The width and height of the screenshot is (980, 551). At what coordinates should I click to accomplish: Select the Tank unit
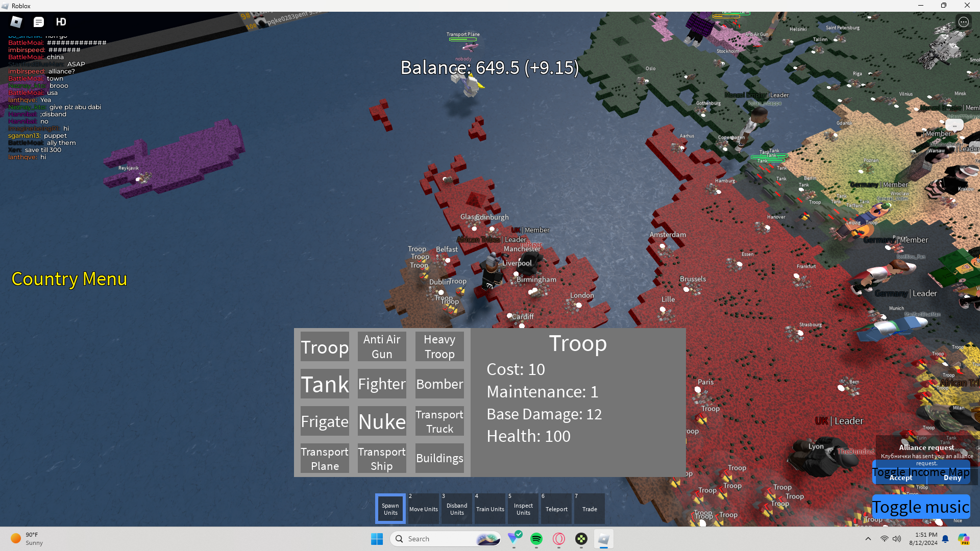coord(325,384)
